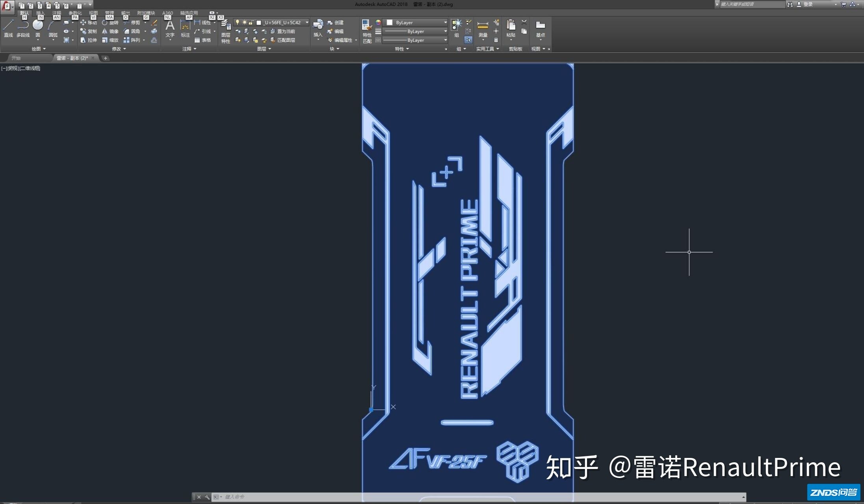Image resolution: width=864 pixels, height=504 pixels.
Task: Click 置为当前 (Make Current) layer button
Action: point(283,31)
